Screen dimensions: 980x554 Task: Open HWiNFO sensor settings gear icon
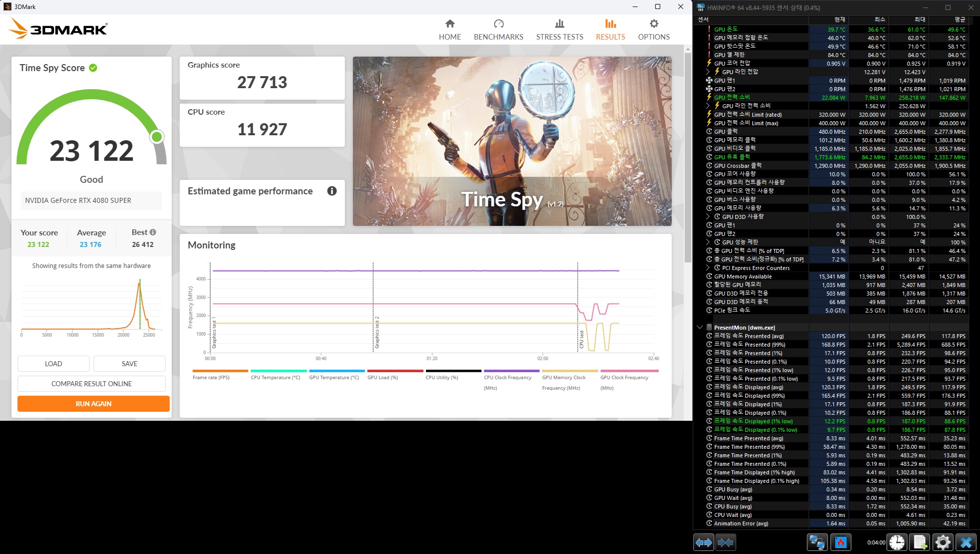(942, 542)
